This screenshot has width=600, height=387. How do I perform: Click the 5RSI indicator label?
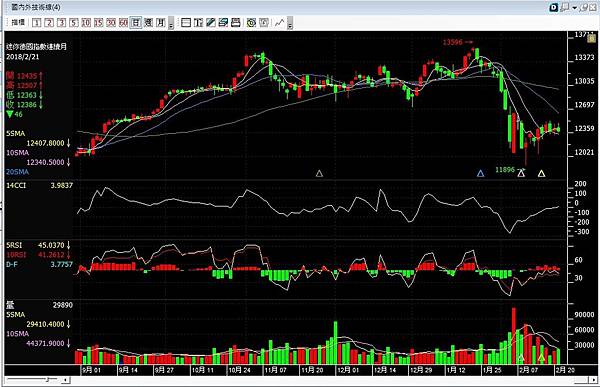click(14, 245)
